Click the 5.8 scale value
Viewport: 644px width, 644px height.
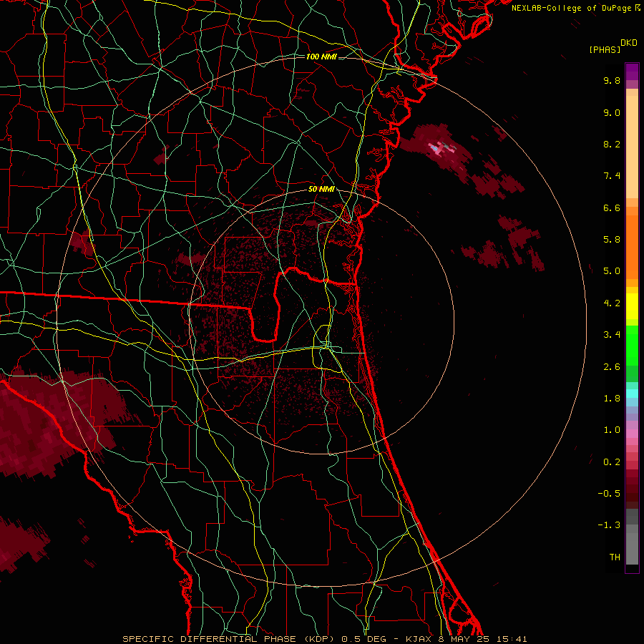point(612,240)
